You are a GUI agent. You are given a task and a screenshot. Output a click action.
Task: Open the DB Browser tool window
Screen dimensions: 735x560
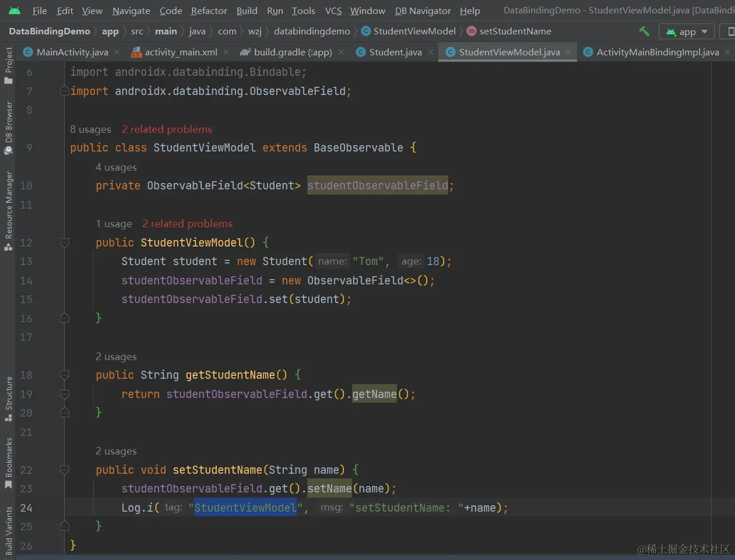tap(8, 128)
